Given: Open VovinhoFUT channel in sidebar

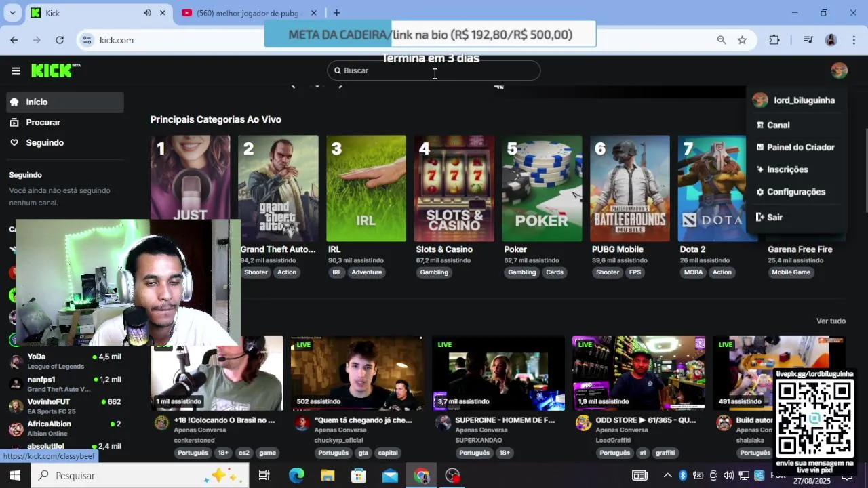Looking at the screenshot, I should (65, 406).
